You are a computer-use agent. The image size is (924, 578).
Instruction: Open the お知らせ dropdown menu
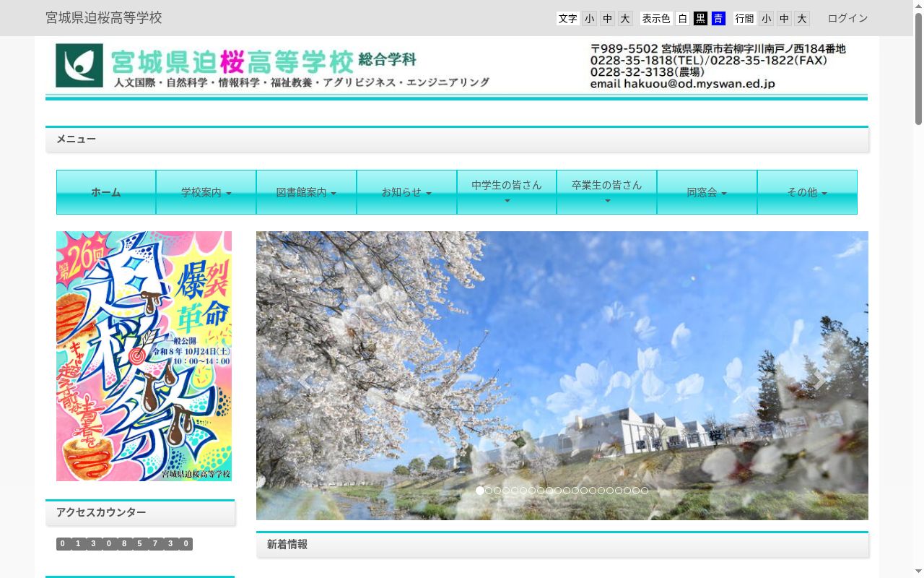point(406,192)
